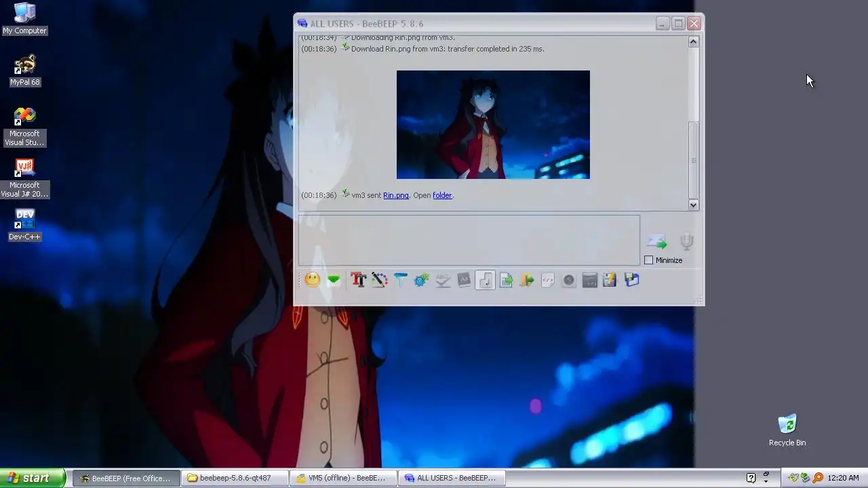Screen dimensions: 868x488
Task: Toggle the beep sound note icon
Action: (x=485, y=280)
